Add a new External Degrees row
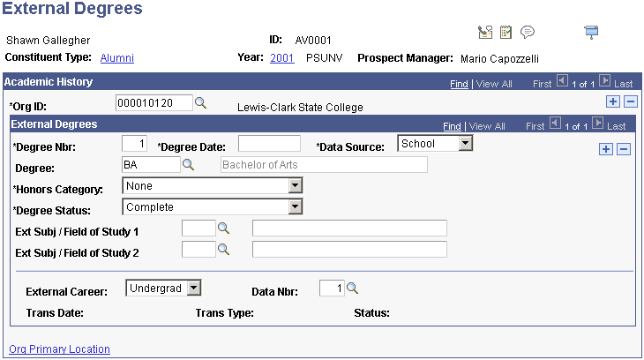Image resolution: width=644 pixels, height=360 pixels. [606, 149]
